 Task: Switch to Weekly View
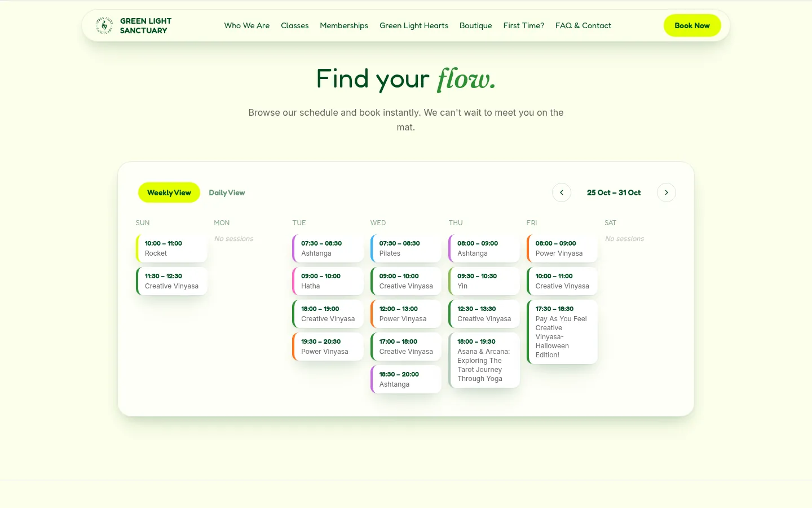coord(169,192)
